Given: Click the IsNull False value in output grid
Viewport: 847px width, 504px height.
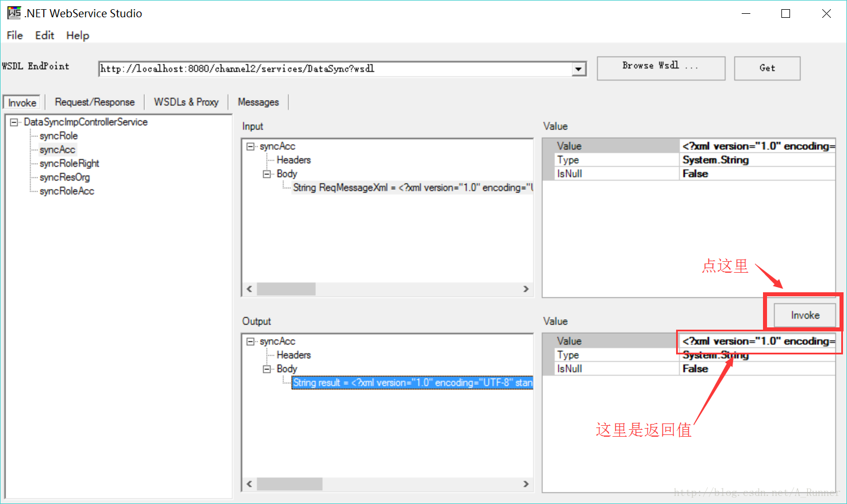Looking at the screenshot, I should pos(758,369).
